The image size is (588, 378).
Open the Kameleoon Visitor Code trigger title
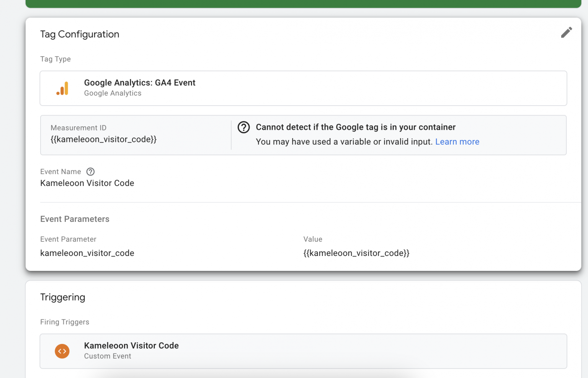(131, 345)
